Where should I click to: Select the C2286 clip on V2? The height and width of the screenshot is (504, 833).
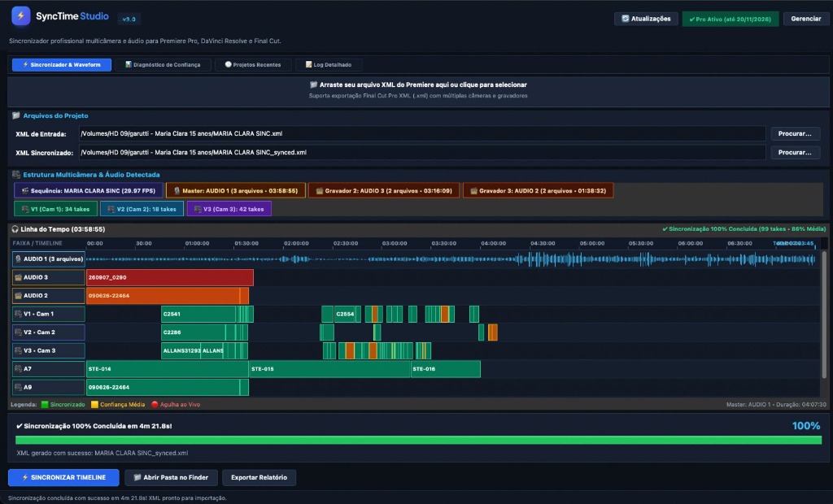[194, 332]
